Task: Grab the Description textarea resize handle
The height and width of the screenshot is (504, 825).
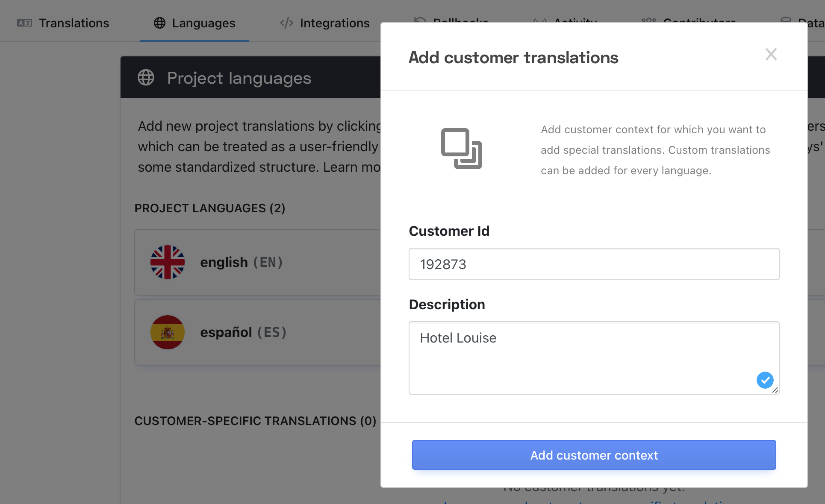Action: click(775, 390)
